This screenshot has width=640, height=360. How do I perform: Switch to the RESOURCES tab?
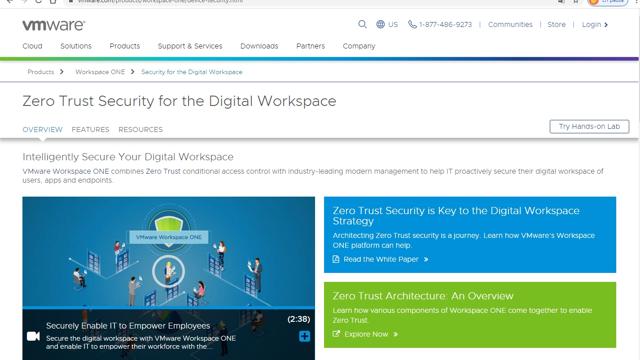140,129
